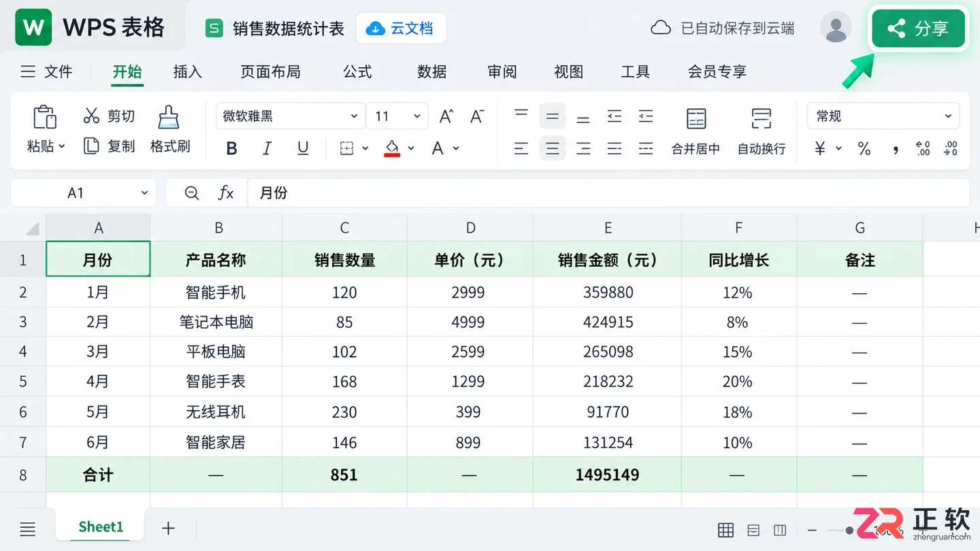
Task: Toggle underline formatting
Action: click(304, 148)
